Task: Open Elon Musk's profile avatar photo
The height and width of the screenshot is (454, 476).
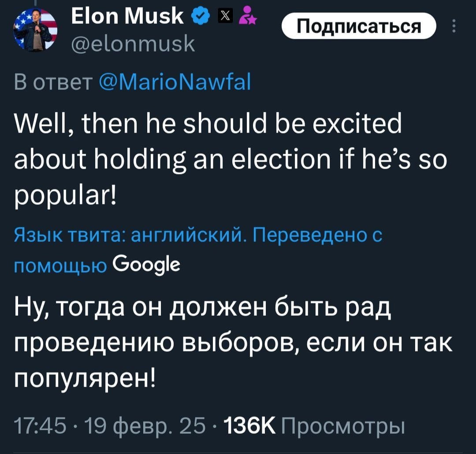Action: (33, 31)
